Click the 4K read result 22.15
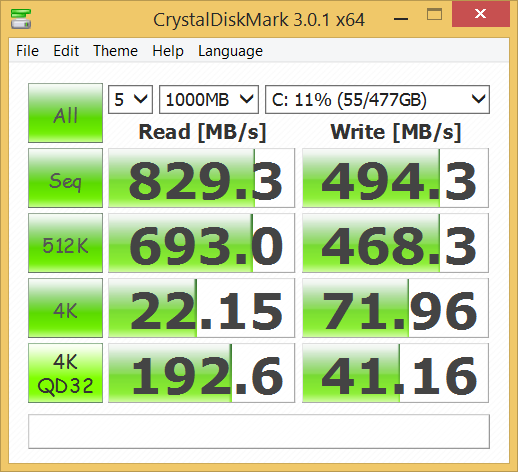 (x=201, y=308)
